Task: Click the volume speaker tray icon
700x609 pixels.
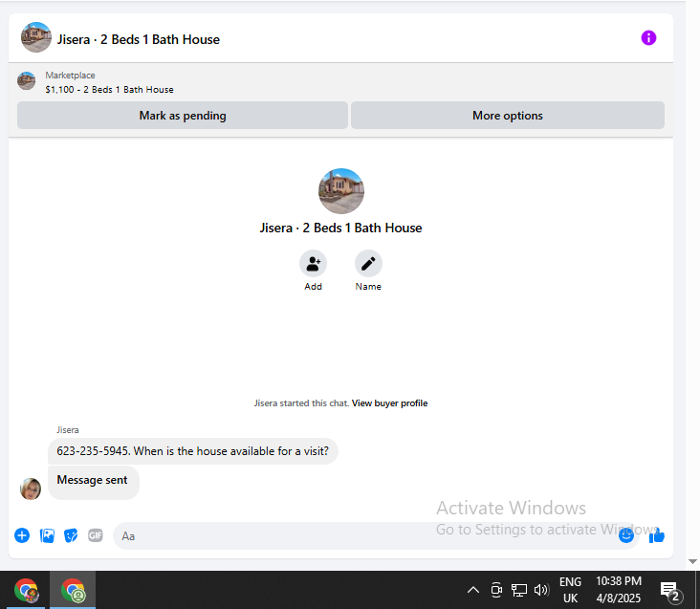Action: click(x=541, y=590)
